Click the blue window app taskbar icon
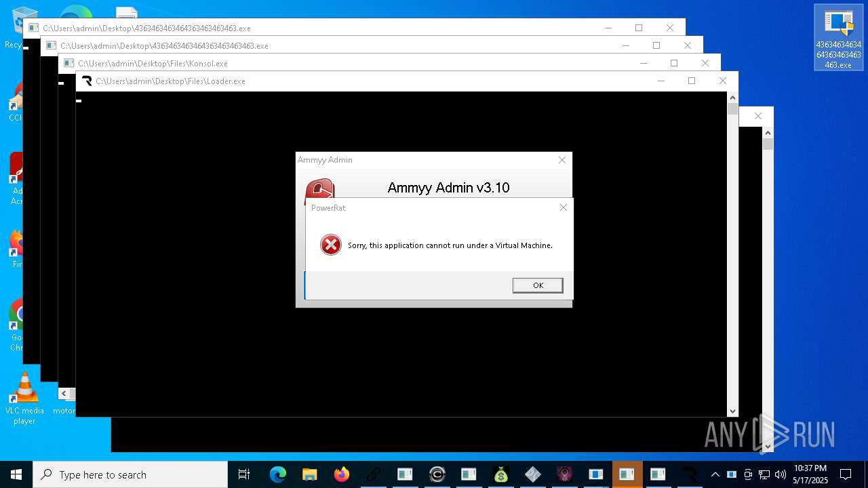 [x=596, y=474]
